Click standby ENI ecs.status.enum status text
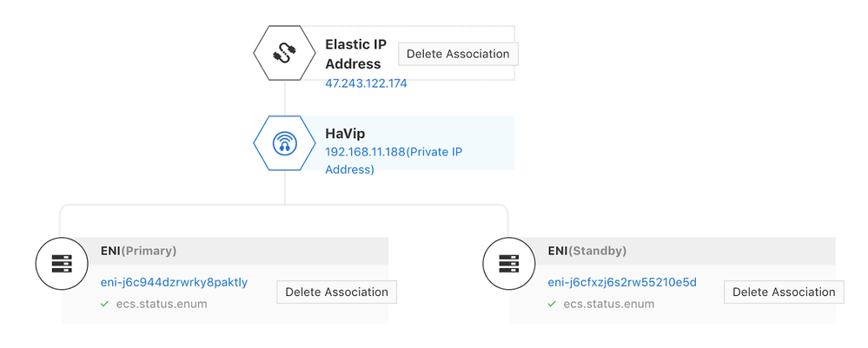The image size is (868, 348). coord(608,304)
